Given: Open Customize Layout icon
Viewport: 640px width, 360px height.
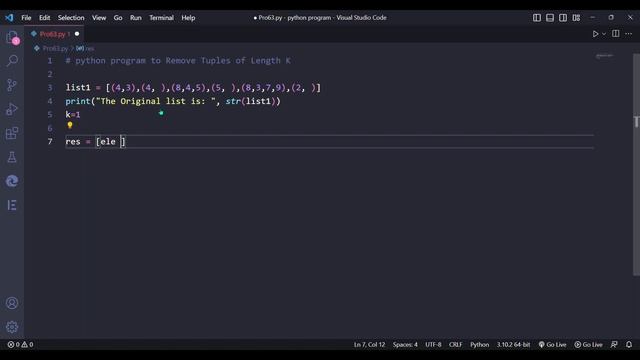Looking at the screenshot, I should click(576, 18).
